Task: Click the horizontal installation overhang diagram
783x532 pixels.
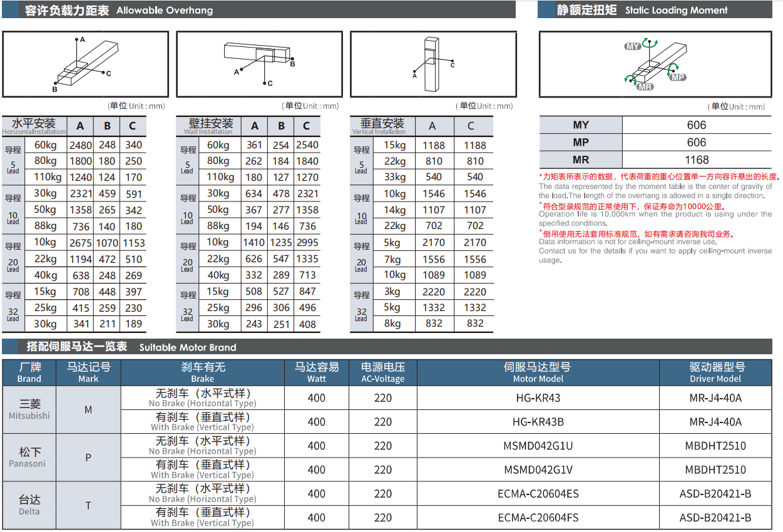Action: 85,64
